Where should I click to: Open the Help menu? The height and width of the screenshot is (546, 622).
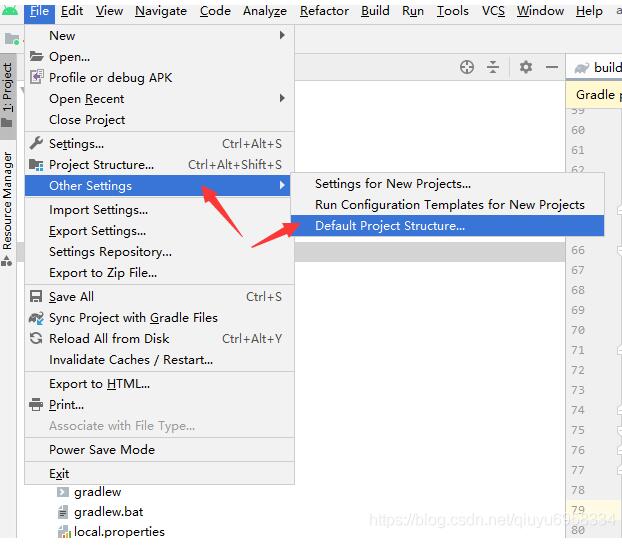pyautogui.click(x=589, y=11)
